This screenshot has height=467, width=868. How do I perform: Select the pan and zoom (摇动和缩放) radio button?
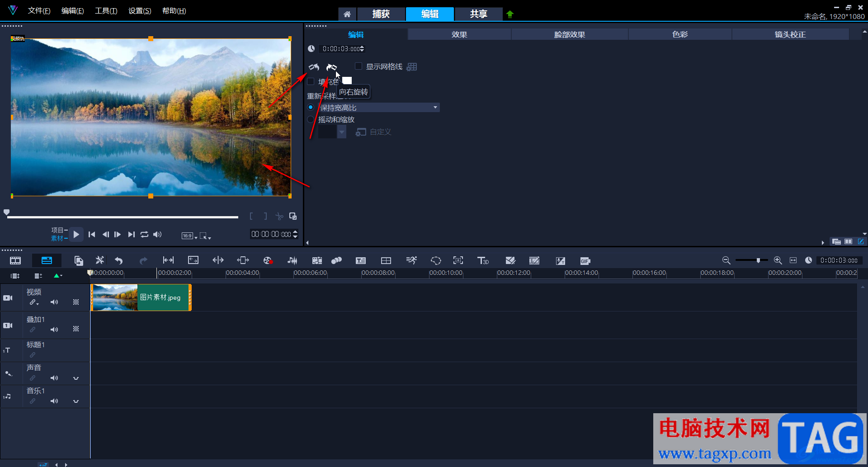click(x=311, y=119)
